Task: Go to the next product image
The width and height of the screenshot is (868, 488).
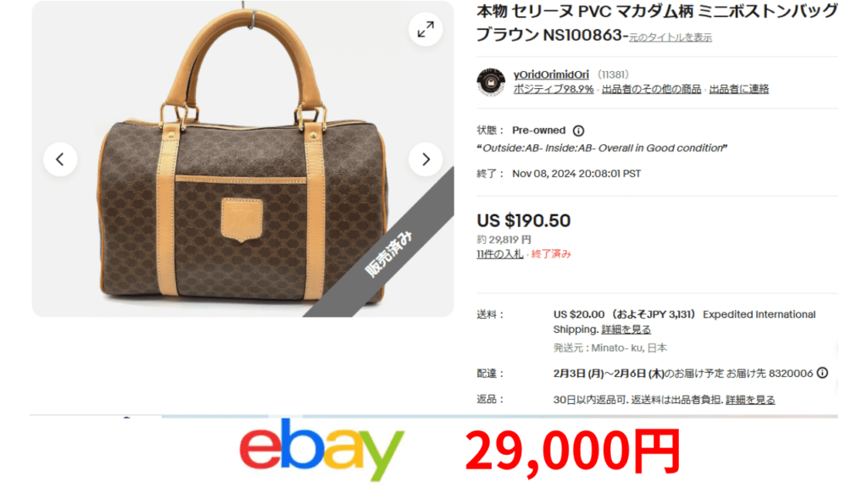Action: [426, 159]
